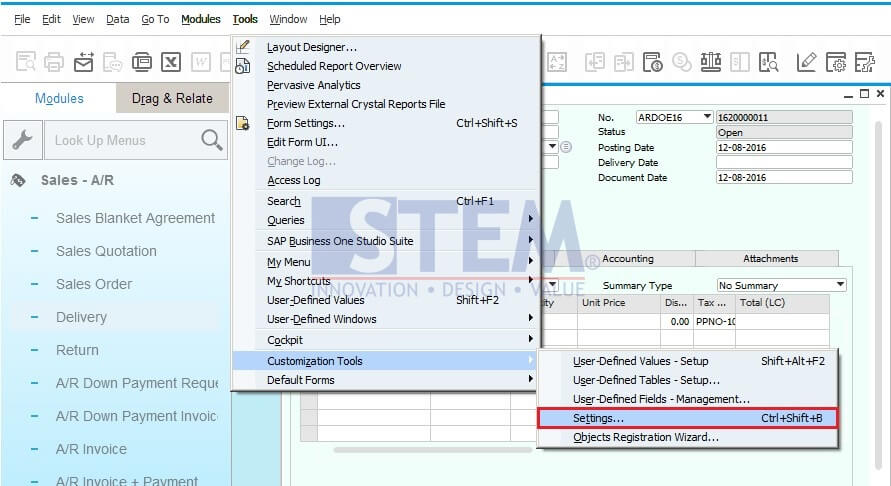Click the dollar document magnifier toolbar icon

point(768,61)
